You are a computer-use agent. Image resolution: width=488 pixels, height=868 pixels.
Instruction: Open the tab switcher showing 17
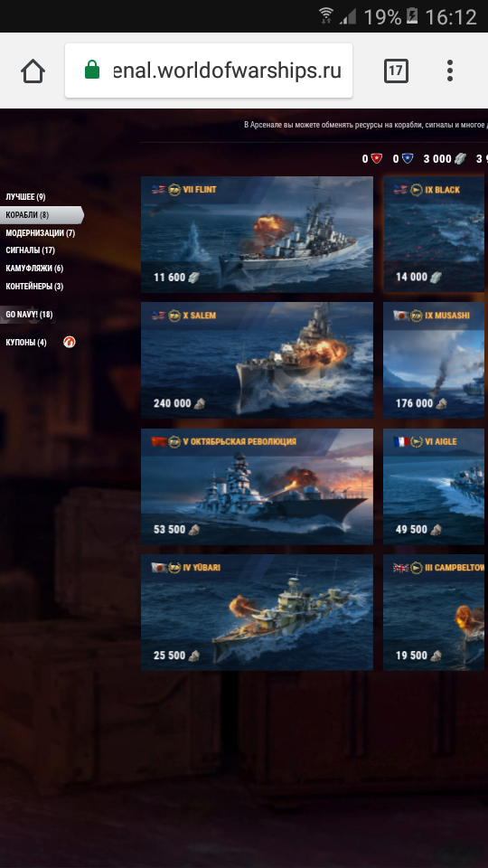pyautogui.click(x=396, y=71)
